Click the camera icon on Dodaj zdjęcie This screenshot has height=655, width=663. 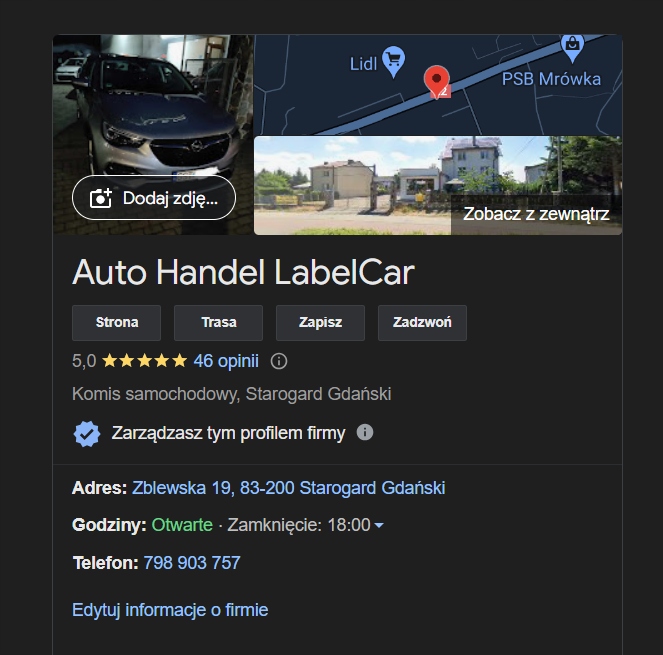(101, 198)
